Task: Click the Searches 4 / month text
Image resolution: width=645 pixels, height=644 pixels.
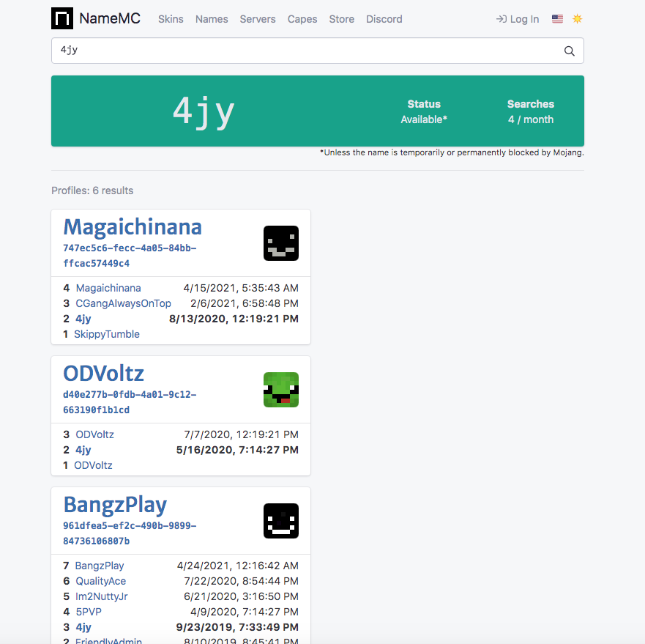Action: coord(531,111)
